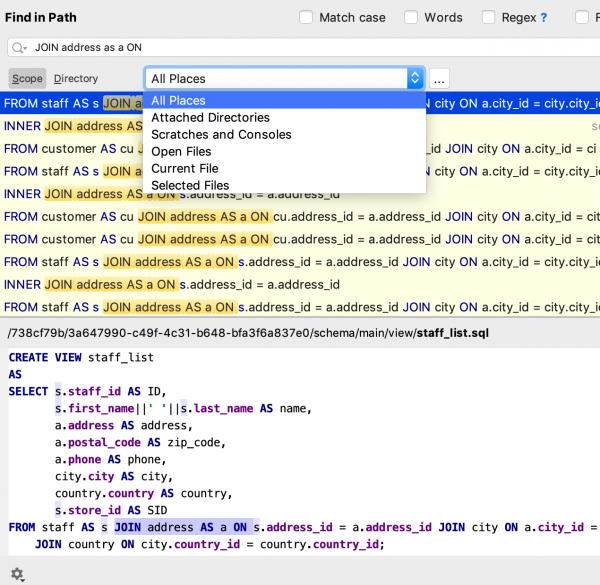Image resolution: width=600 pixels, height=585 pixels.
Task: Select the bottom-most result row in list
Action: click(x=300, y=307)
